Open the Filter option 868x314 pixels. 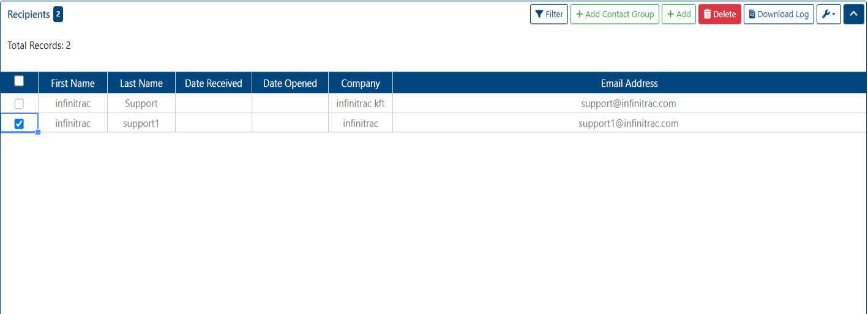pyautogui.click(x=549, y=14)
